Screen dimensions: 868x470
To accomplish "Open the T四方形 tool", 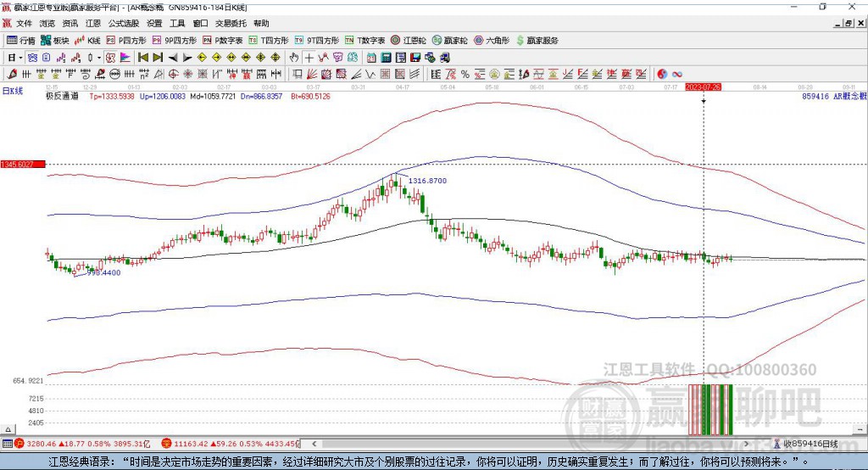I will 269,41.
